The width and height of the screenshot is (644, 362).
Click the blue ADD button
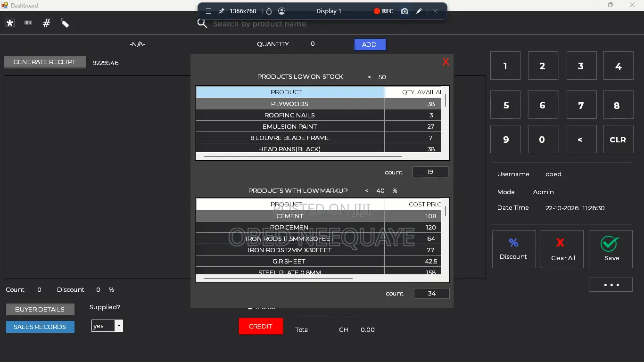[x=370, y=44]
